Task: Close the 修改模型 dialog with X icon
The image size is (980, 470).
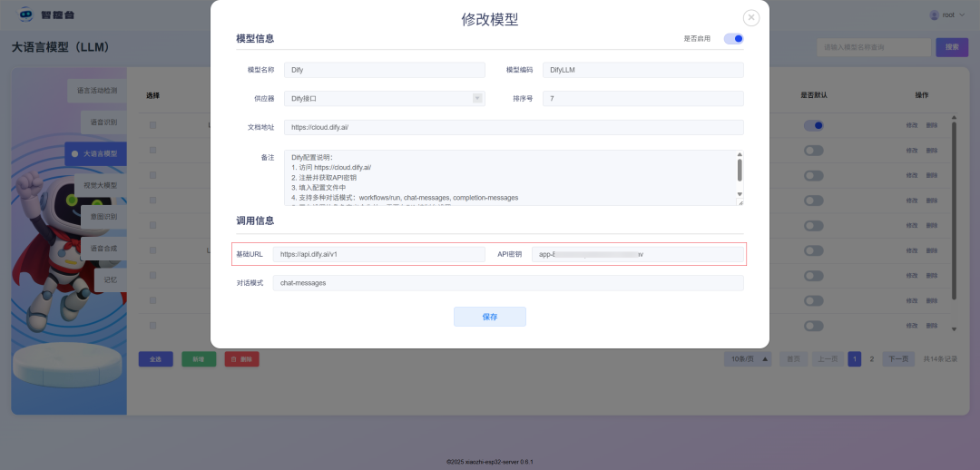Action: (x=751, y=17)
